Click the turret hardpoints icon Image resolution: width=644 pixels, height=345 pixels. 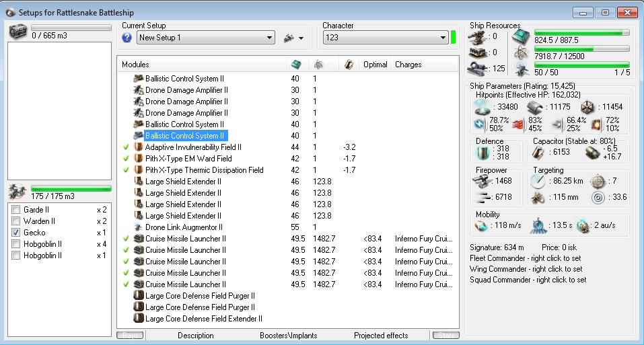click(x=477, y=37)
